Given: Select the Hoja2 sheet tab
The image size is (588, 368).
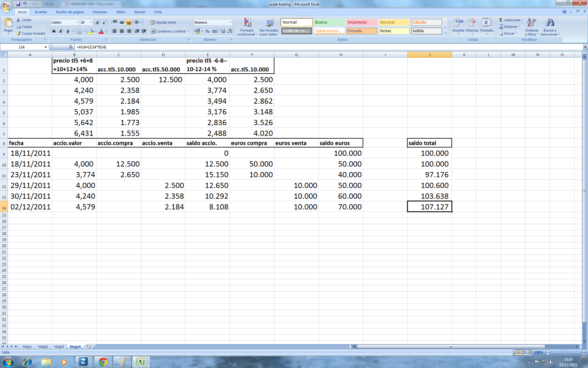Looking at the screenshot, I should 43,347.
